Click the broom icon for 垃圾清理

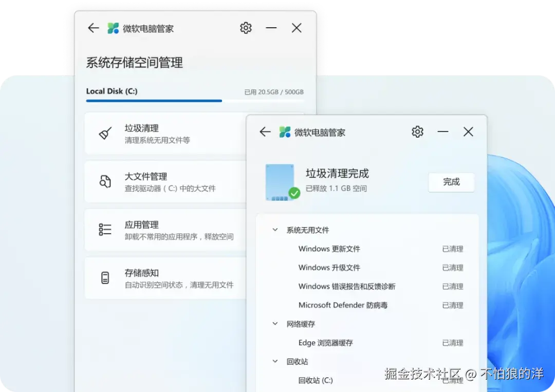coord(105,134)
